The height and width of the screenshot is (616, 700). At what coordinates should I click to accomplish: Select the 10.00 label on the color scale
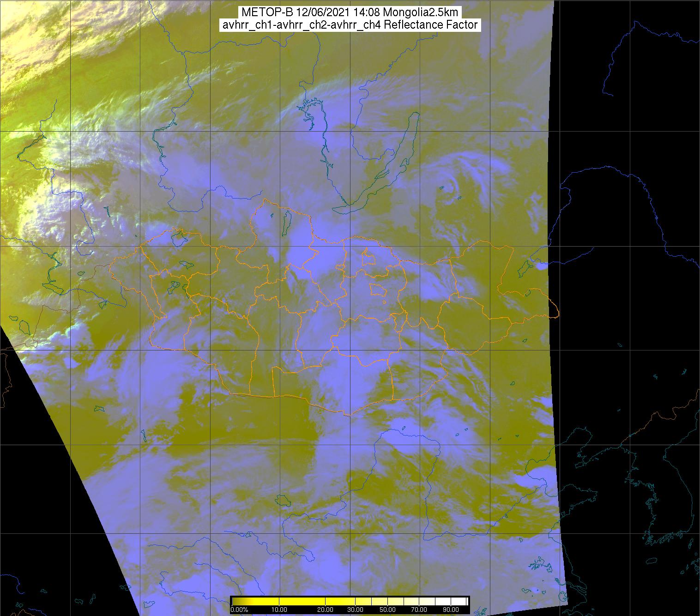pos(280,610)
